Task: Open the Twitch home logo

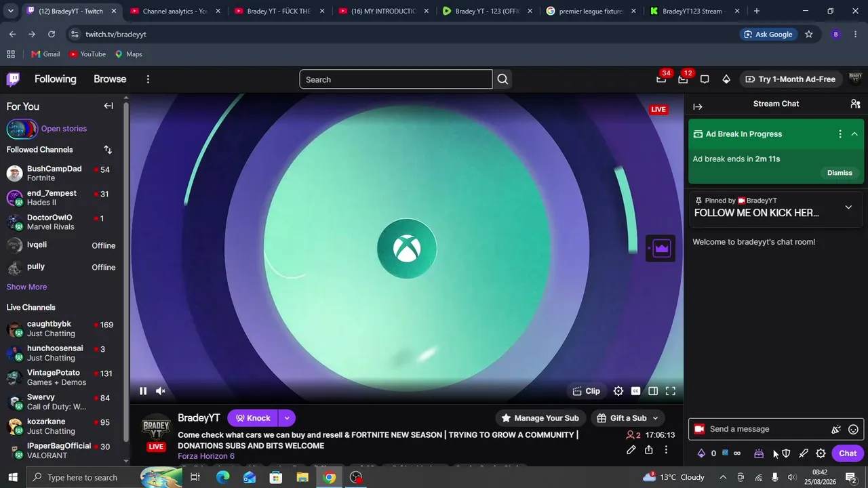Action: 13,79
